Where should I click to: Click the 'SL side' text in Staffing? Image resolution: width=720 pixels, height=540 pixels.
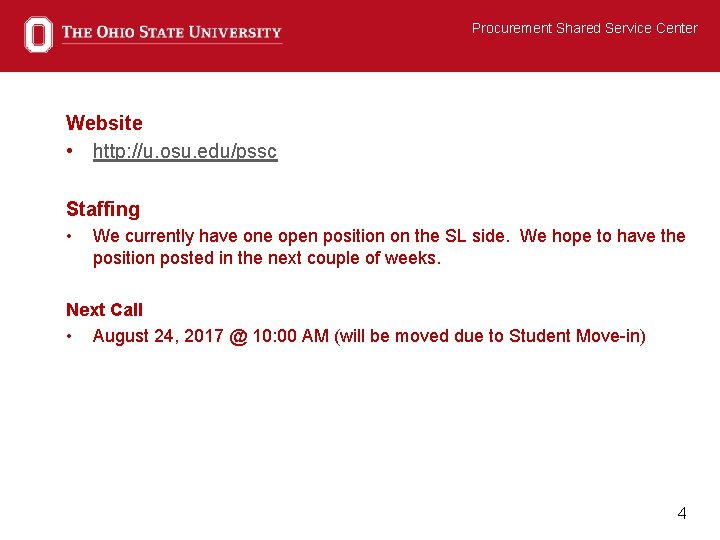(x=475, y=236)
